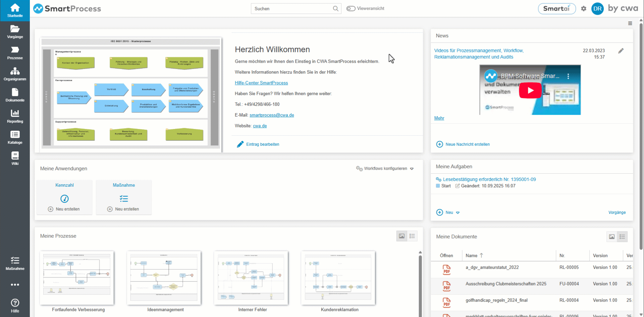Viewport: 644px width, 317px height.
Task: Switch Meine Dokumente to thumbnail view
Action: point(612,237)
